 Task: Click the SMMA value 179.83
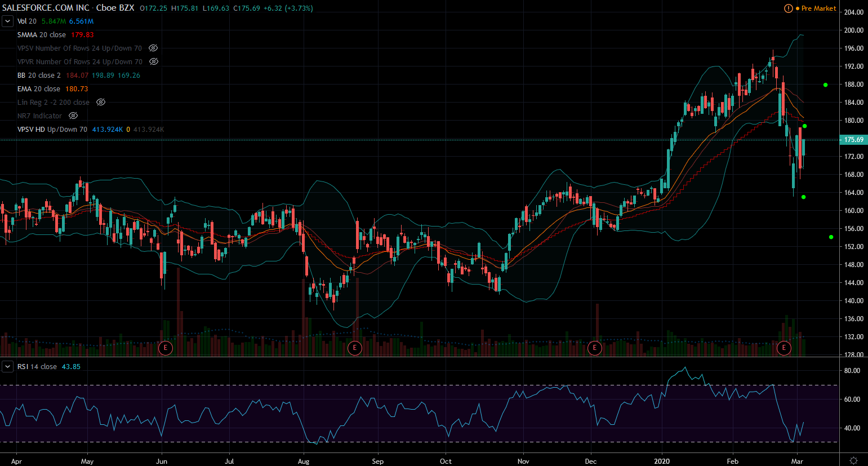pyautogui.click(x=82, y=35)
